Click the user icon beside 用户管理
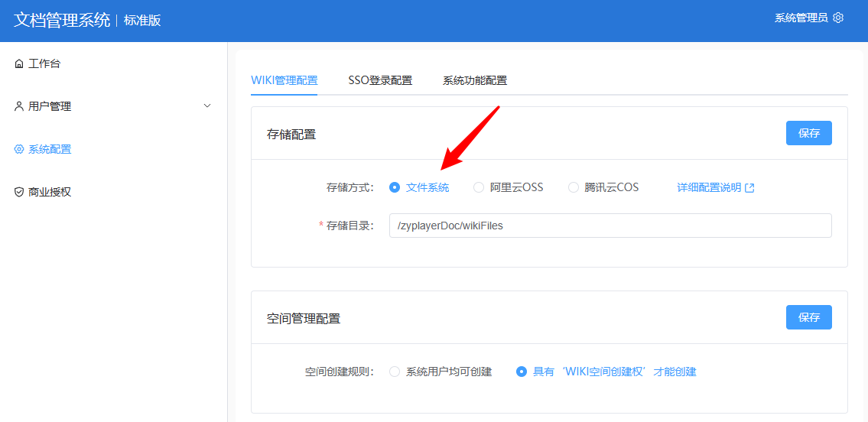This screenshot has height=422, width=868. coord(19,107)
